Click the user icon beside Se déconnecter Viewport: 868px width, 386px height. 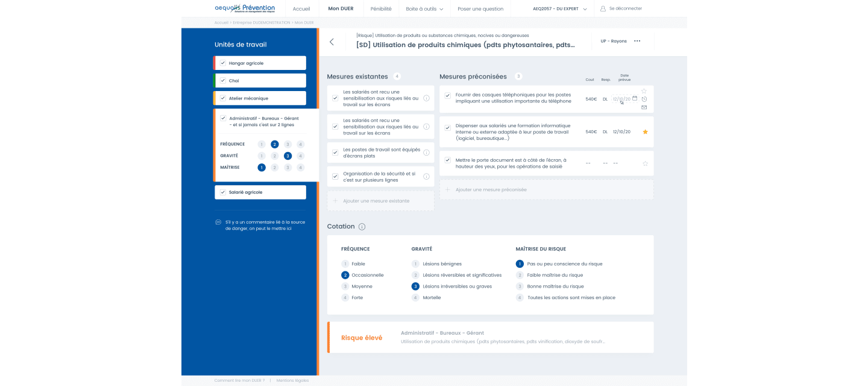tap(603, 8)
